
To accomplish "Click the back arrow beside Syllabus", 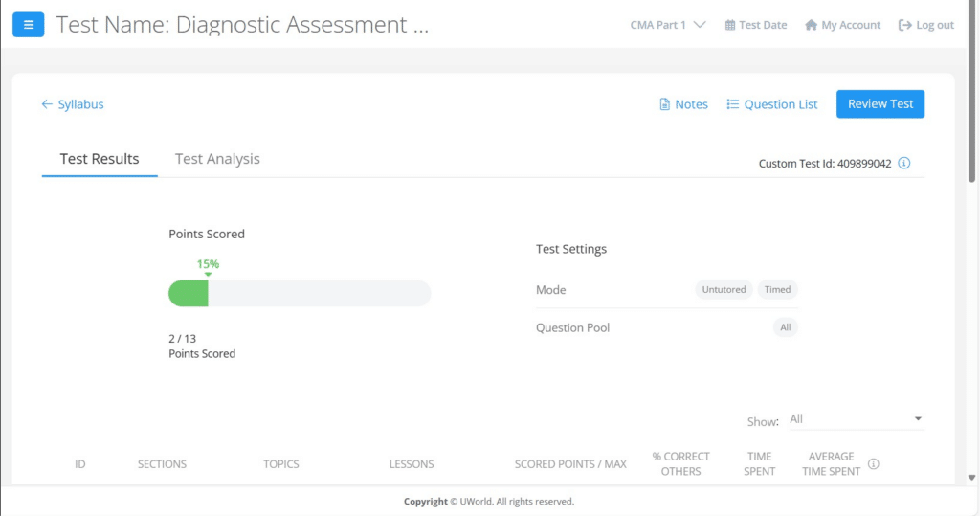I will tap(47, 104).
